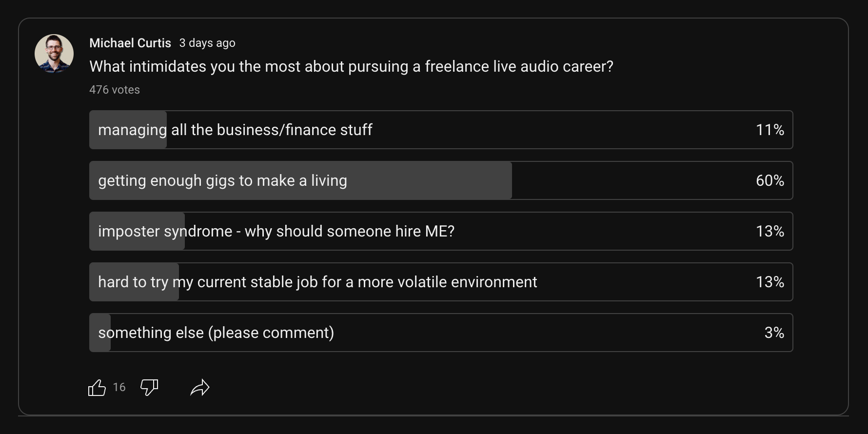Open Michael Curtis profile avatar
The height and width of the screenshot is (434, 868).
pyautogui.click(x=54, y=54)
